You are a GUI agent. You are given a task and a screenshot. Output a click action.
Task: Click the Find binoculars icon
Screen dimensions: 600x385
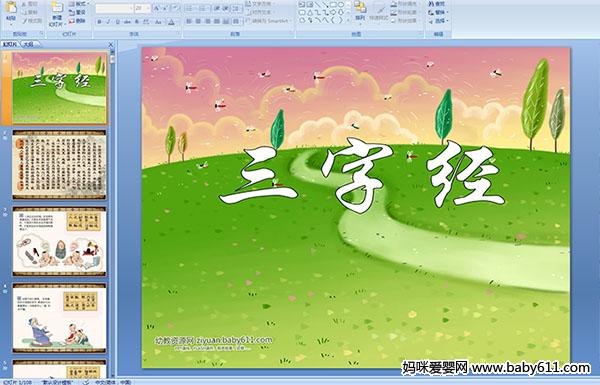(x=431, y=4)
